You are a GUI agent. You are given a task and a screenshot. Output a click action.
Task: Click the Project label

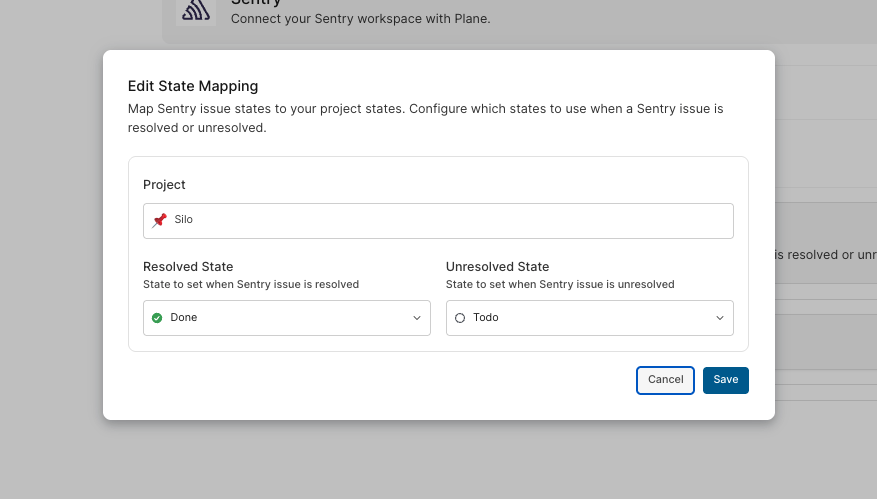tap(164, 185)
